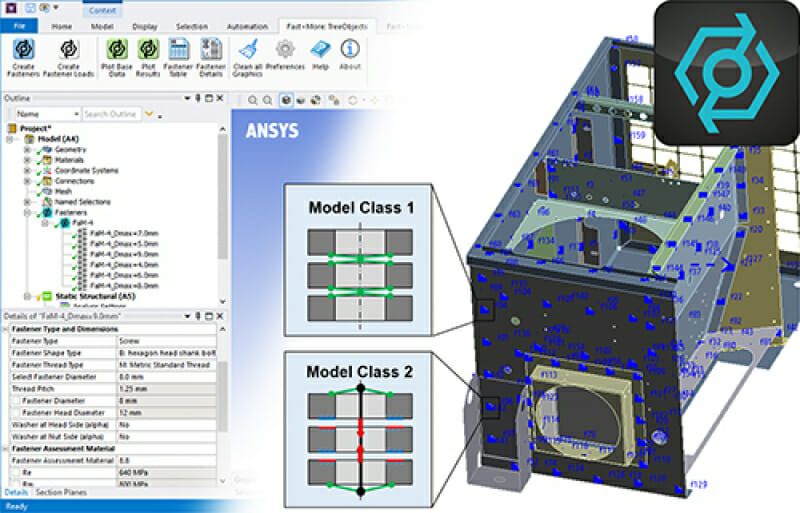Screen dimensions: 800x513
Task: Select FaM-4_Dmax=7.0mm tree item
Action: (124, 233)
